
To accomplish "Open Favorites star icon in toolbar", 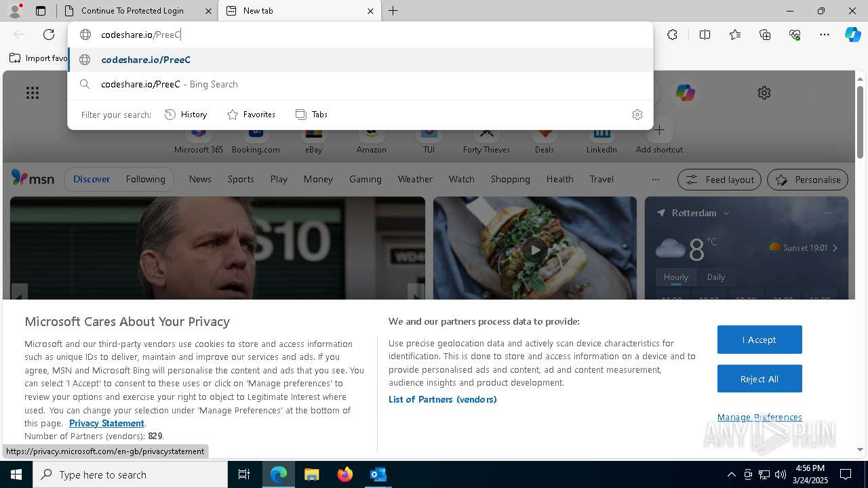I will [735, 35].
